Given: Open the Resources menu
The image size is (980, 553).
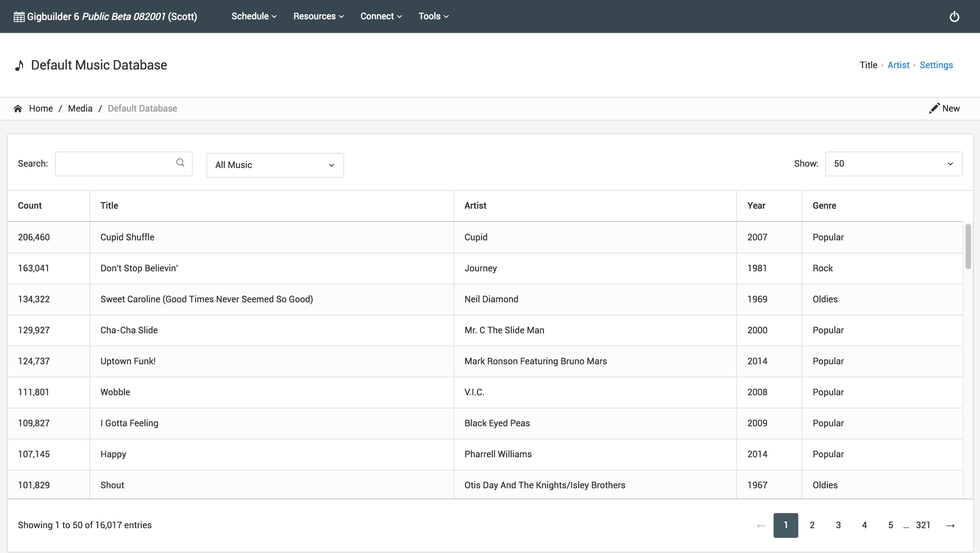Looking at the screenshot, I should (x=318, y=17).
